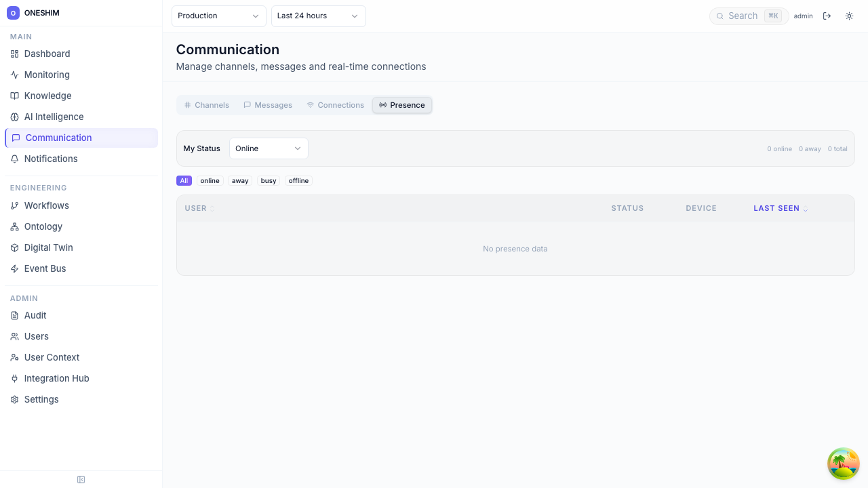Collapse the sidebar using the bottom panel icon
The width and height of the screenshot is (868, 488).
click(x=81, y=480)
